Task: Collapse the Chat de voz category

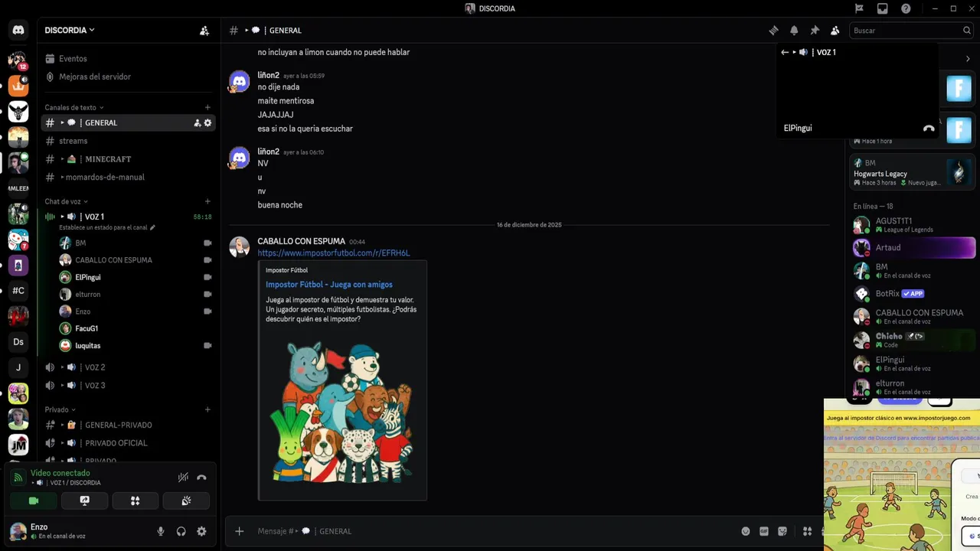Action: 66,201
